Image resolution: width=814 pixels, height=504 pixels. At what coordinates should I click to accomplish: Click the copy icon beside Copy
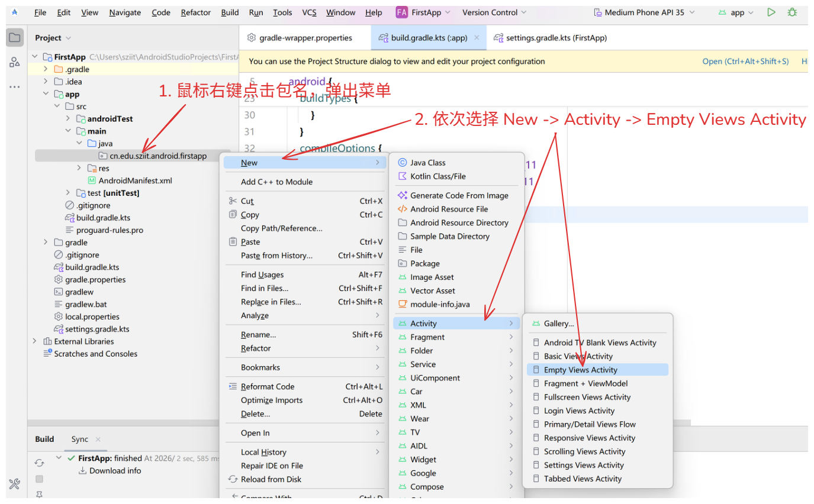[x=233, y=215]
